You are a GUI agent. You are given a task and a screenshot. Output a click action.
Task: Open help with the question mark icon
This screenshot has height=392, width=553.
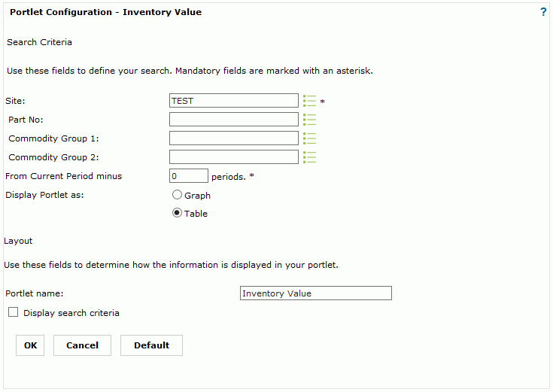(543, 13)
